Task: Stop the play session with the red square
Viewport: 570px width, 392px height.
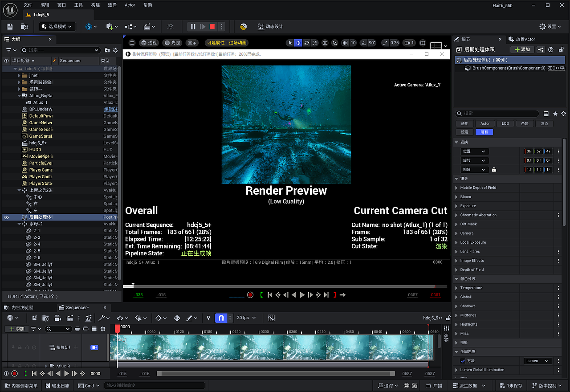Action: (x=212, y=27)
